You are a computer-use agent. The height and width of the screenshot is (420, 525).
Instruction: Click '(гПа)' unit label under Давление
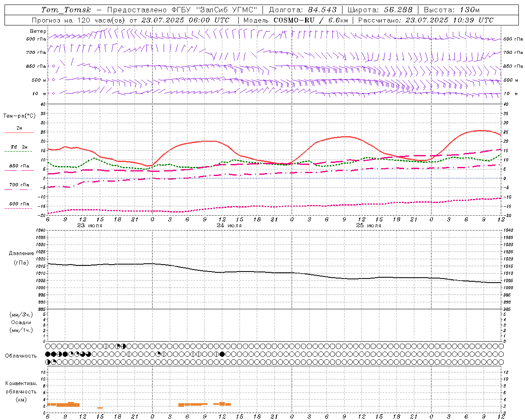pyautogui.click(x=21, y=262)
